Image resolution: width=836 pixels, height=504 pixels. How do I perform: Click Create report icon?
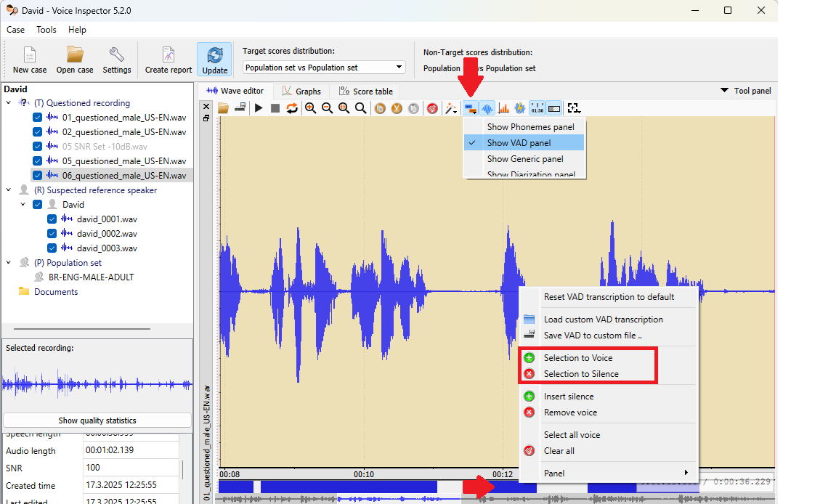point(169,60)
